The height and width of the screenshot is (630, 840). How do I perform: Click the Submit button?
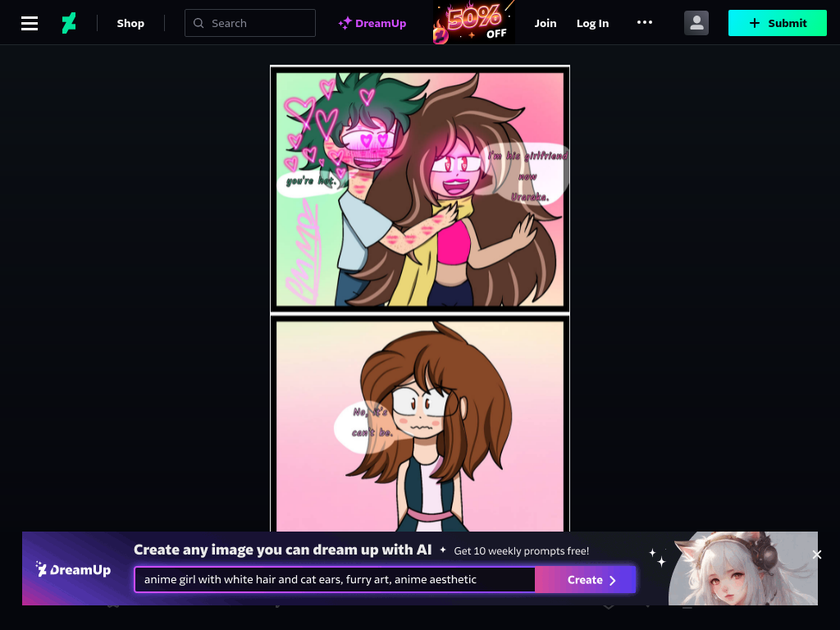tap(778, 23)
